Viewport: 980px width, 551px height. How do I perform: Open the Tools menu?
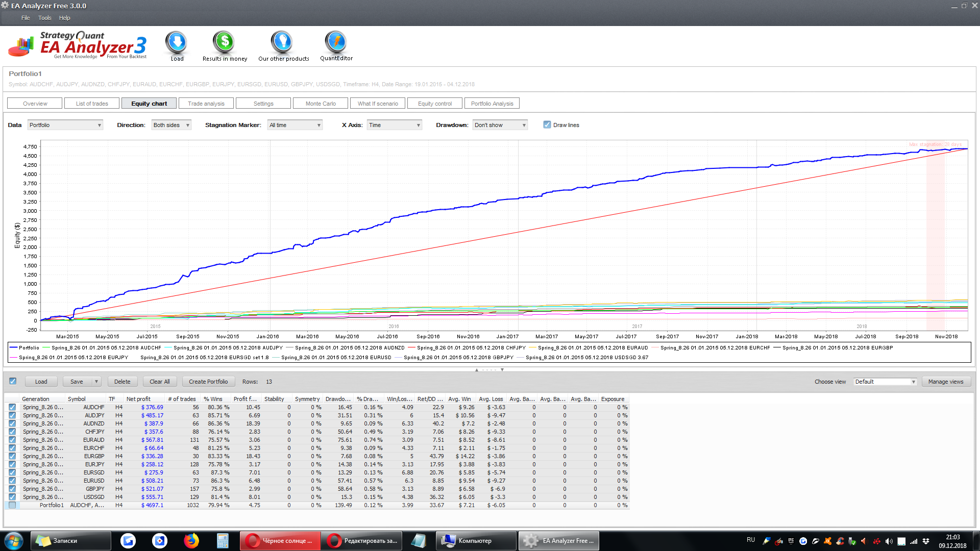(x=45, y=18)
